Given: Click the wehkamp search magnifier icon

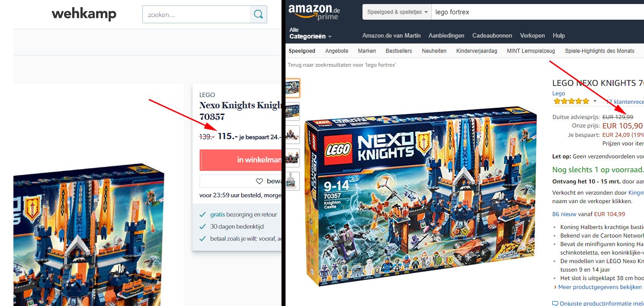Looking at the screenshot, I should 258,14.
